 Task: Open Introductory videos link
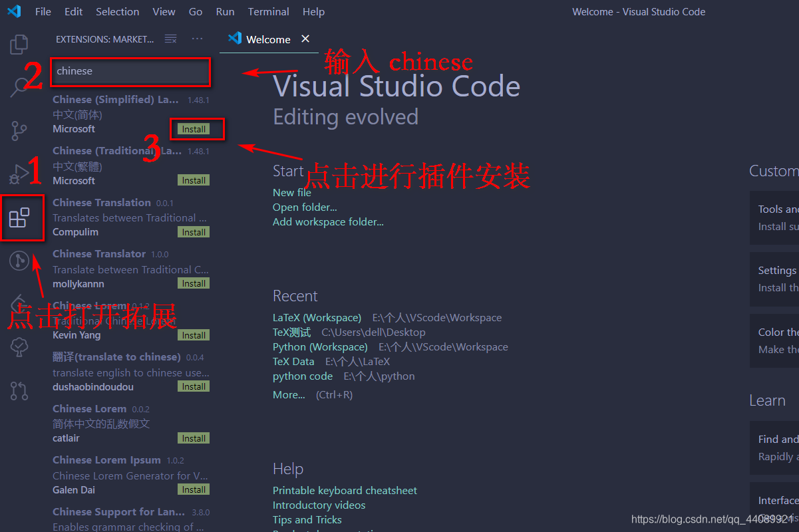coord(319,505)
